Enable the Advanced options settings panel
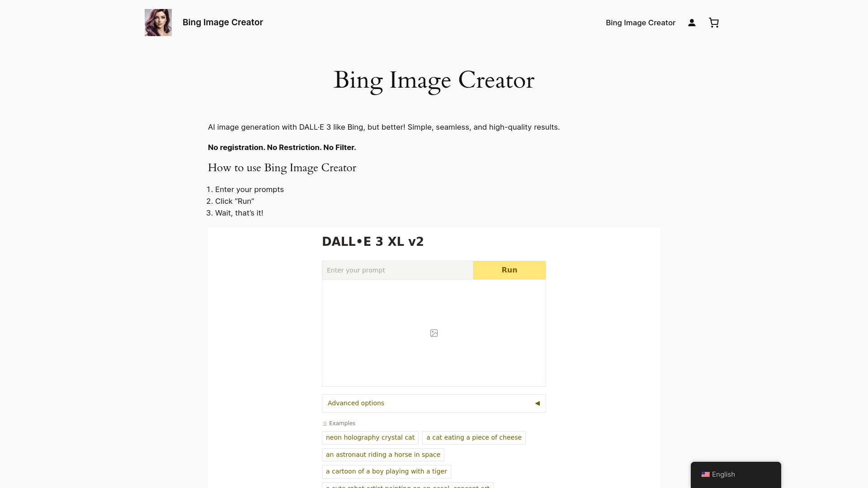 point(434,403)
